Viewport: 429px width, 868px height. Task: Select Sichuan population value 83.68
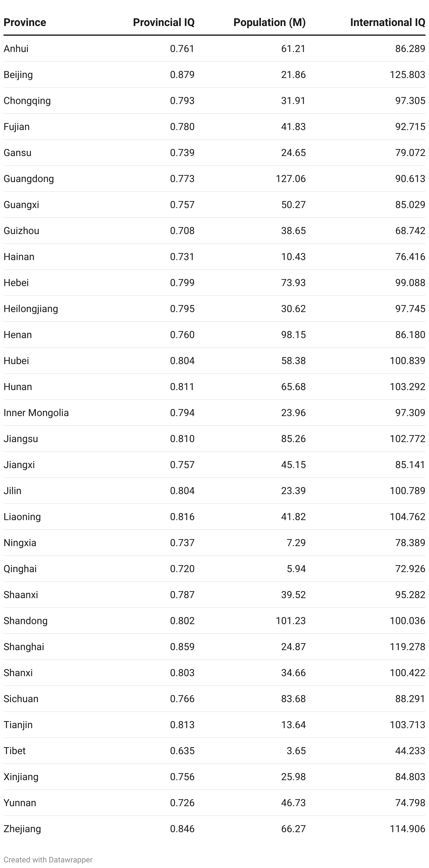[x=293, y=699]
